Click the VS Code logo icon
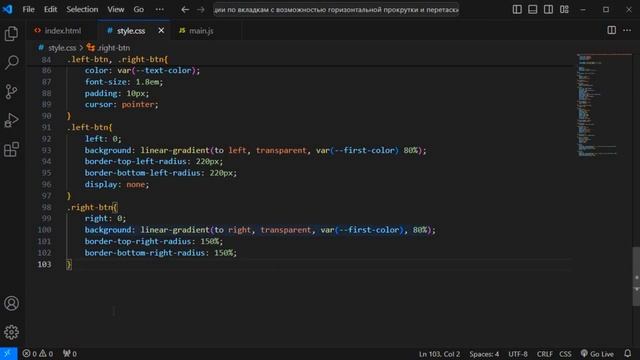Image resolution: width=640 pixels, height=360 pixels. click(8, 9)
